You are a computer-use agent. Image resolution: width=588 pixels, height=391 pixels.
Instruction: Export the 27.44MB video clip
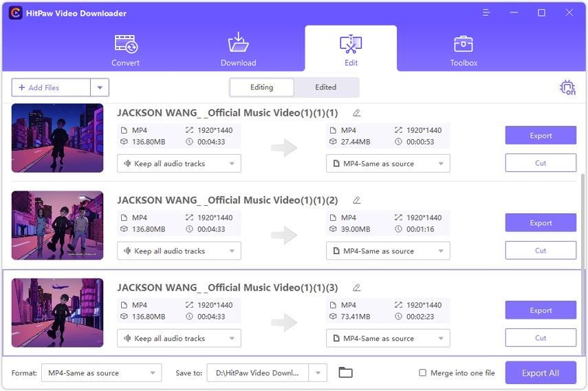tap(541, 136)
